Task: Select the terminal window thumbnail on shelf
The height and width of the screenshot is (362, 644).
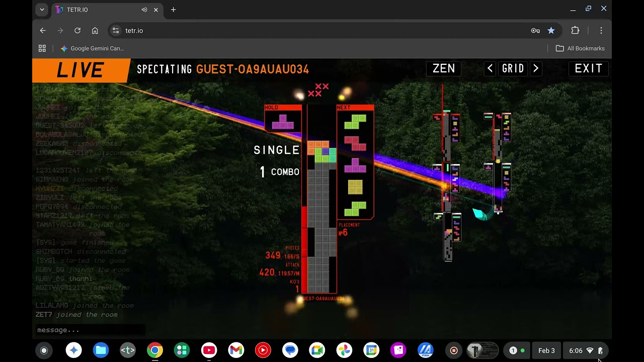Action: [x=482, y=350]
